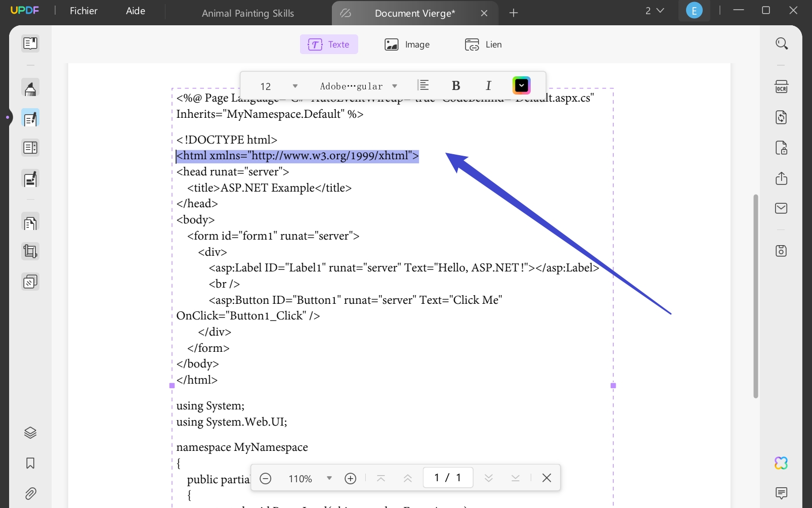The height and width of the screenshot is (508, 812).
Task: Open the Aide menu
Action: tap(136, 11)
